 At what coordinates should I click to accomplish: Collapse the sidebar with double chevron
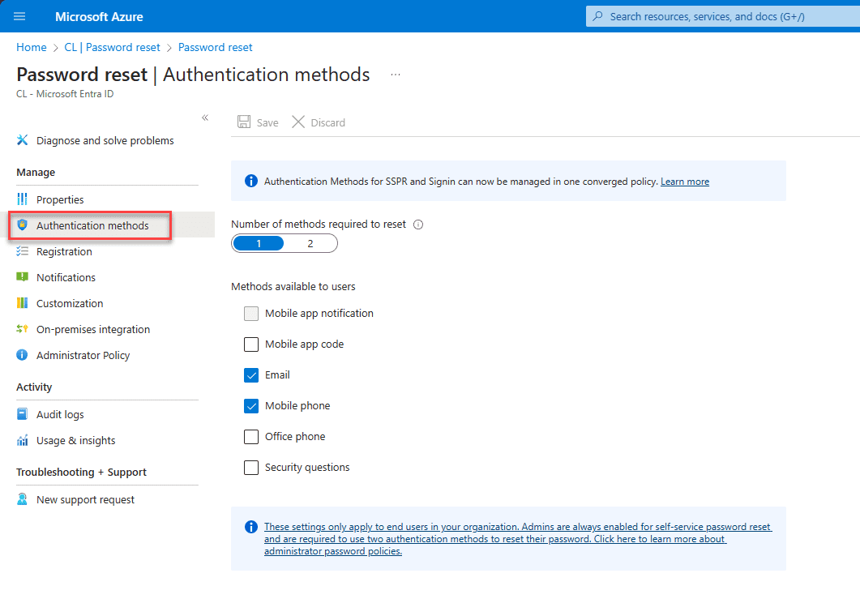tap(205, 118)
